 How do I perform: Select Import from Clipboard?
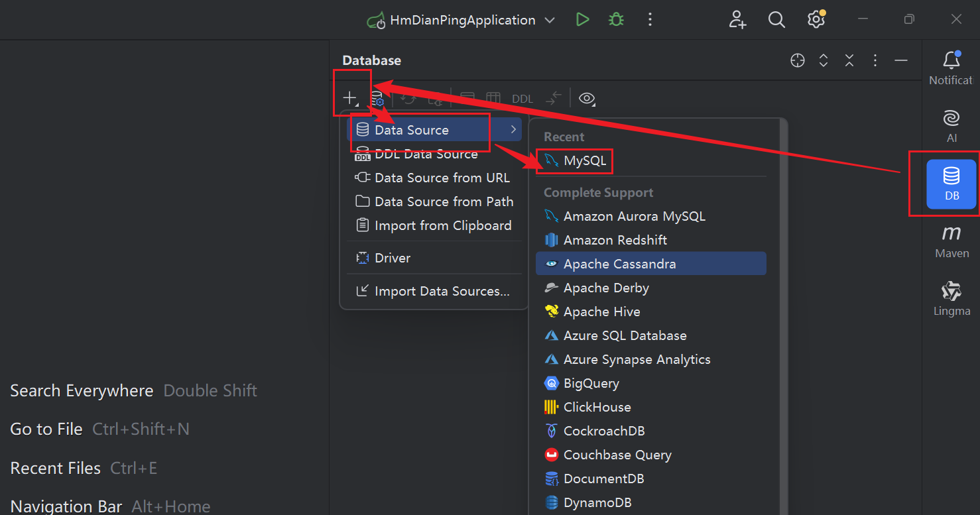(x=434, y=225)
